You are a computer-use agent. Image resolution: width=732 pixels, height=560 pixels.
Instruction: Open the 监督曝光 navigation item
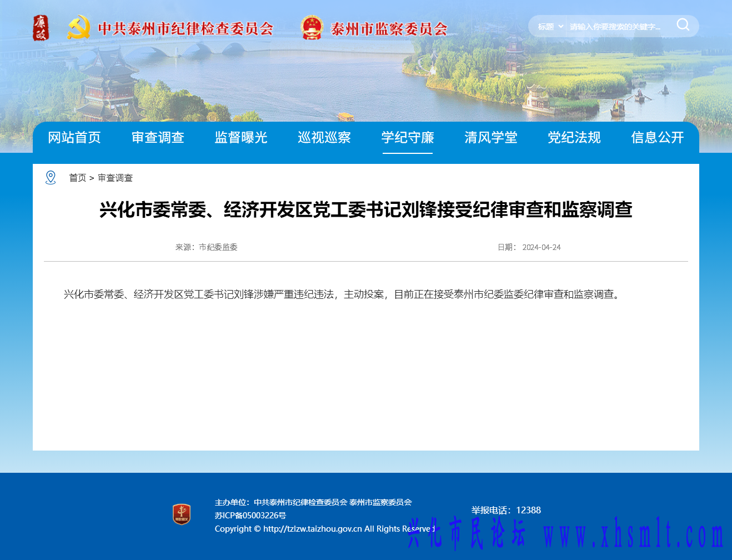[241, 137]
